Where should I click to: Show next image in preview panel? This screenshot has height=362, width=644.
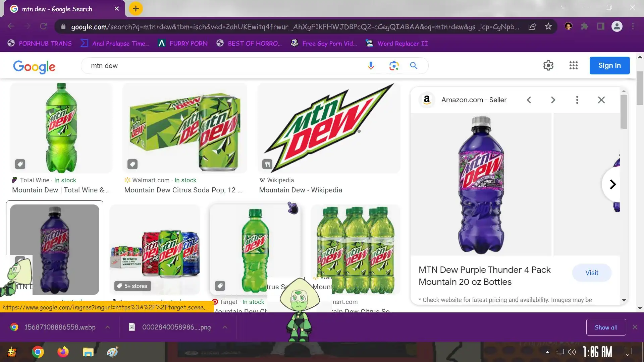[553, 100]
